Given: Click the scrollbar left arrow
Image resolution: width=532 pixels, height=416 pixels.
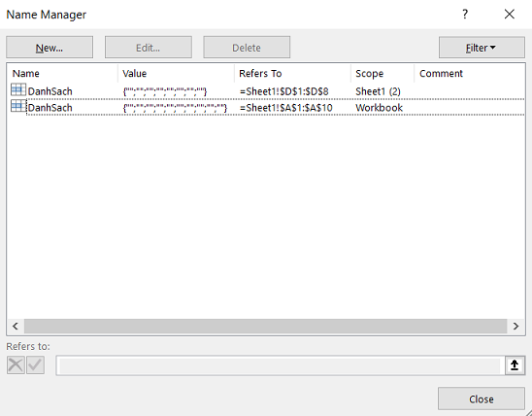Looking at the screenshot, I should coord(16,326).
